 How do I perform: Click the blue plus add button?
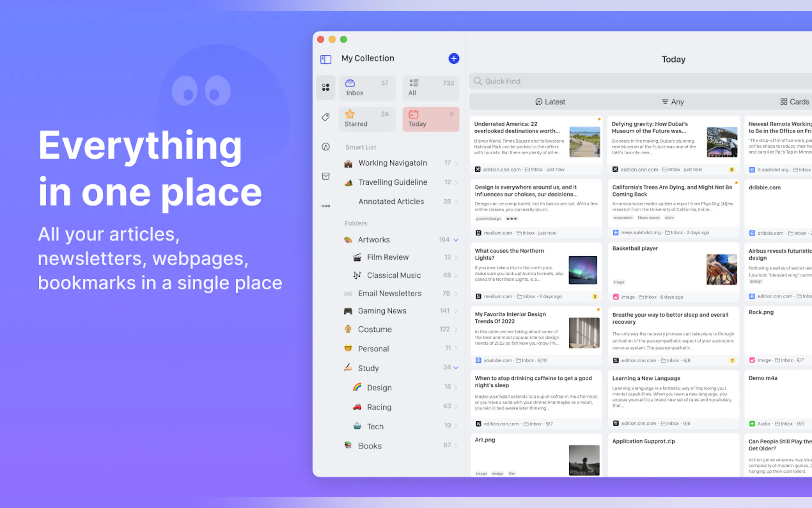pyautogui.click(x=454, y=59)
